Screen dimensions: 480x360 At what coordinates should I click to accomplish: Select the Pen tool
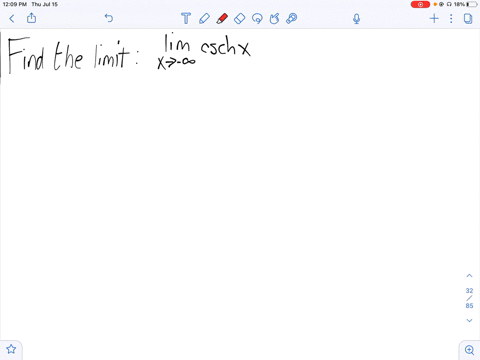click(204, 18)
